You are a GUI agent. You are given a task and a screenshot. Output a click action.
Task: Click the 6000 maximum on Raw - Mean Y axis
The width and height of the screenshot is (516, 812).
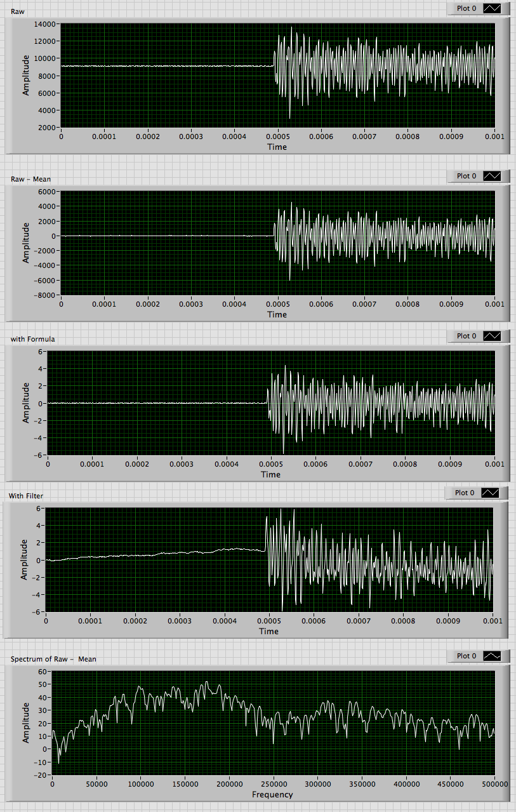click(48, 192)
